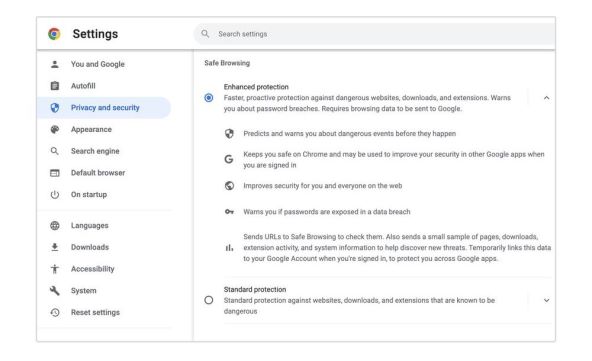This screenshot has height=361, width=592.
Task: Click 'Improves security for you and everyone' text
Action: click(x=322, y=186)
